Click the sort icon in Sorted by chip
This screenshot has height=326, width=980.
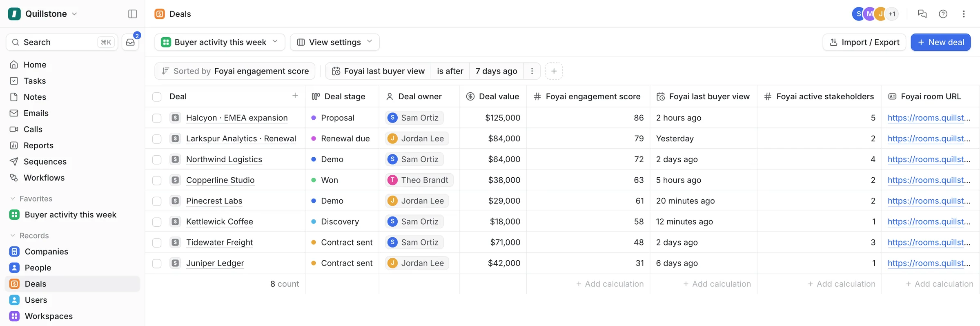point(165,71)
